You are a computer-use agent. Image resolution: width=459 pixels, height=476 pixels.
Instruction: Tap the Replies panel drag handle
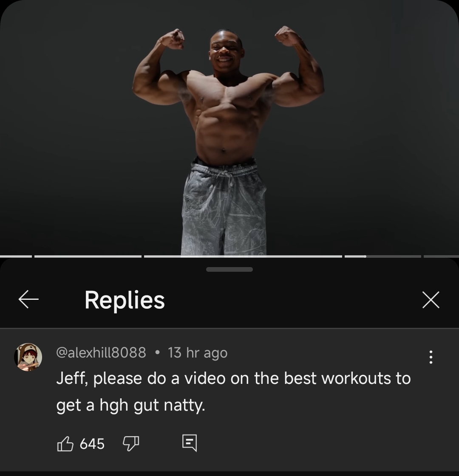point(229,269)
